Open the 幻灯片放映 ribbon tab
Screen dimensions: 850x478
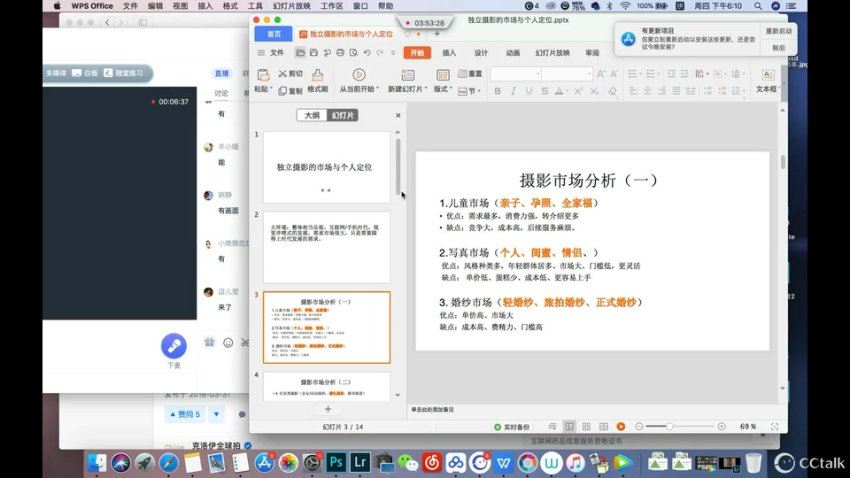[552, 53]
